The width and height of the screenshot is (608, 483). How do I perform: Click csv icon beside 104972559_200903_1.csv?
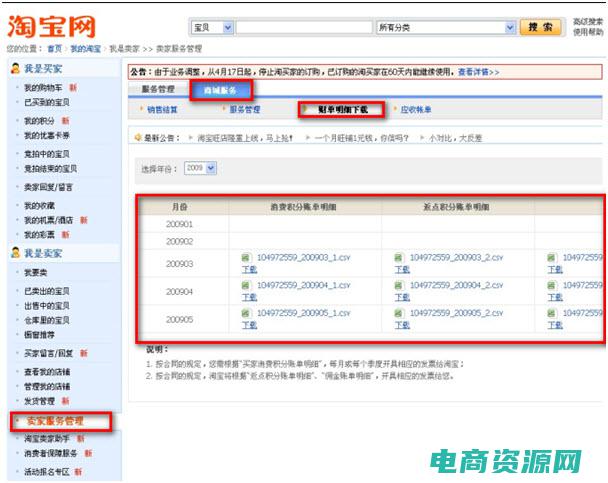coord(245,257)
